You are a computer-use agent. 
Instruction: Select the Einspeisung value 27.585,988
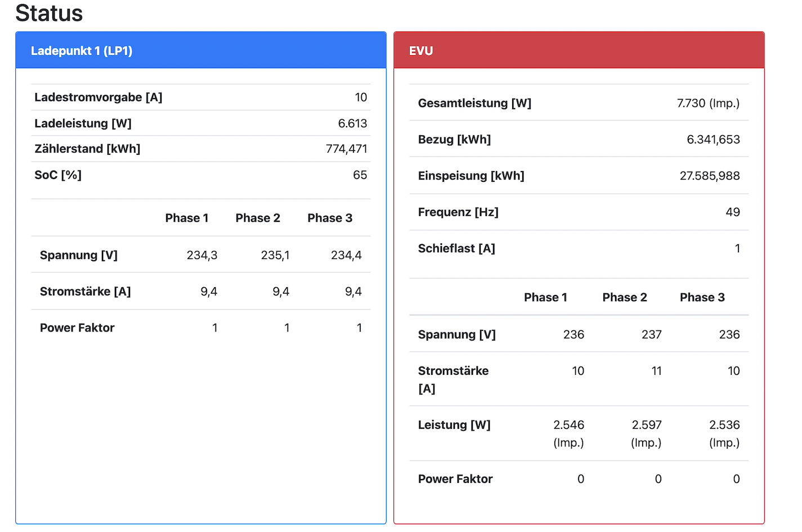coord(710,176)
